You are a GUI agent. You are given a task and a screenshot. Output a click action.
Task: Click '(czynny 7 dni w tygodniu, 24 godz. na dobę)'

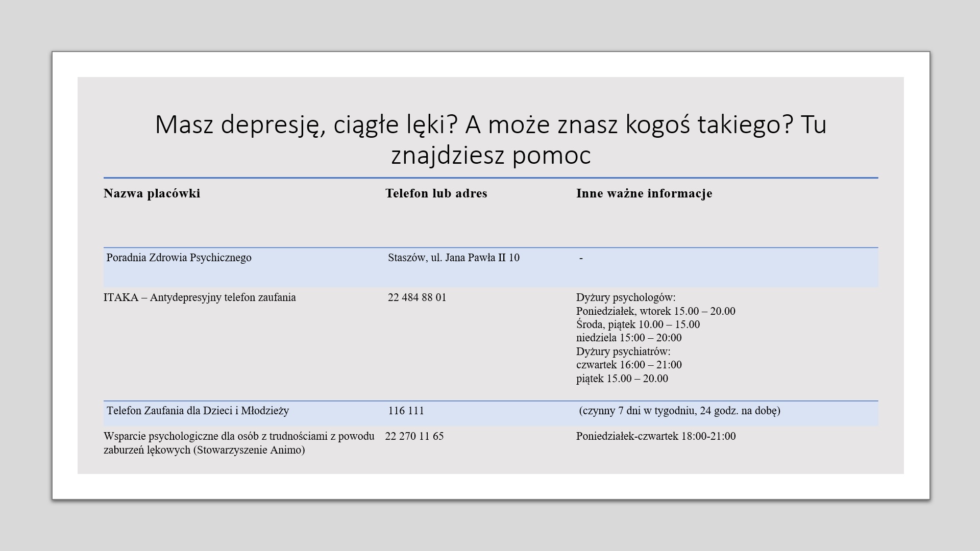pyautogui.click(x=680, y=411)
